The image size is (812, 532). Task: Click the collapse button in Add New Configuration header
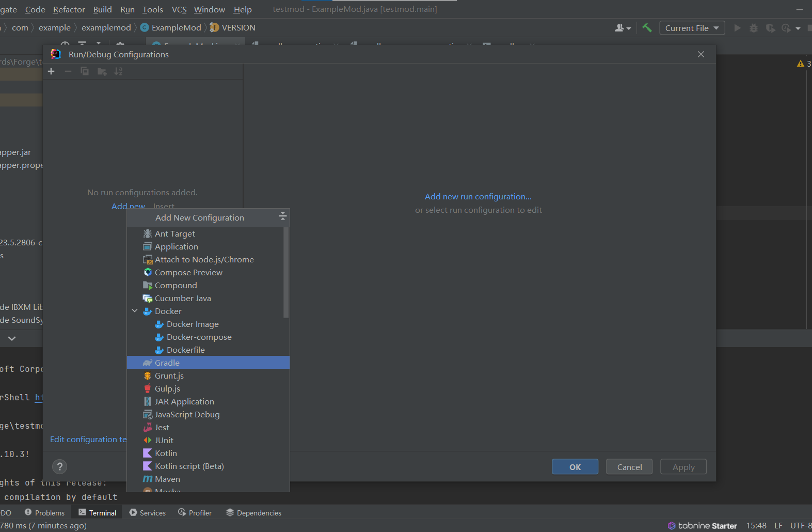[282, 216]
